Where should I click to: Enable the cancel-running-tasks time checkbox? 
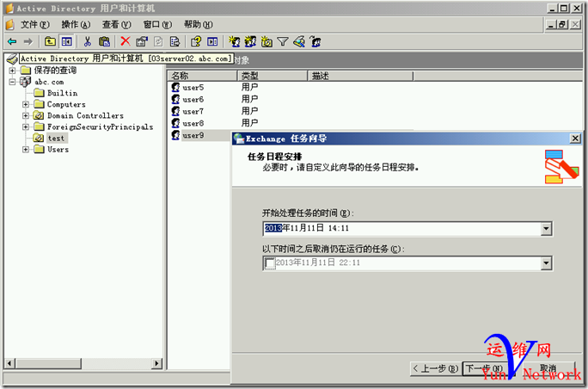[269, 262]
